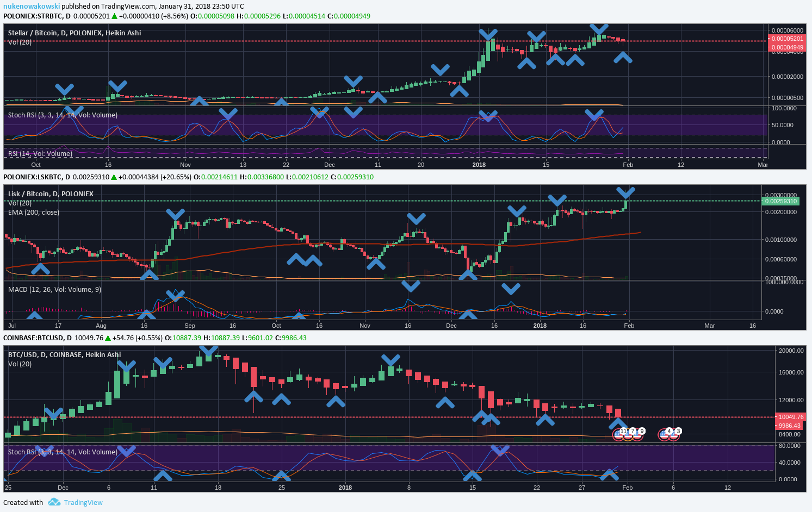Click the 0.00000500 Stellar axis value
This screenshot has width=812, height=512.
click(787, 98)
